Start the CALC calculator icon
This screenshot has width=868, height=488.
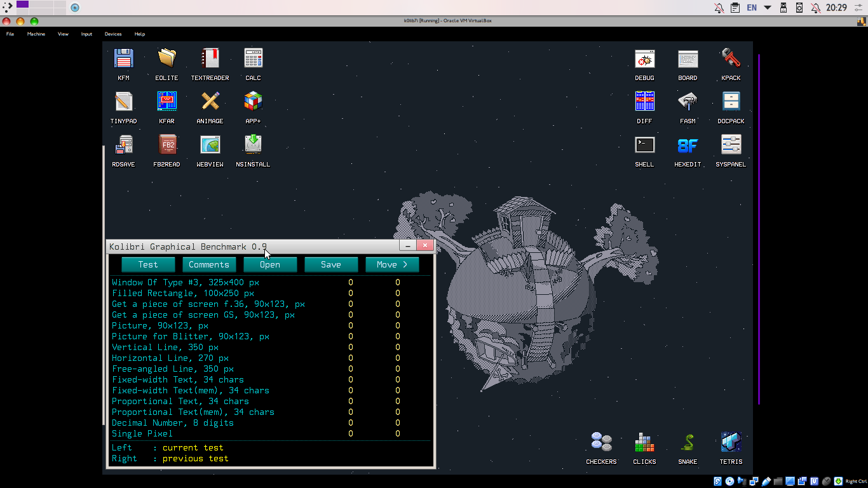pos(253,58)
